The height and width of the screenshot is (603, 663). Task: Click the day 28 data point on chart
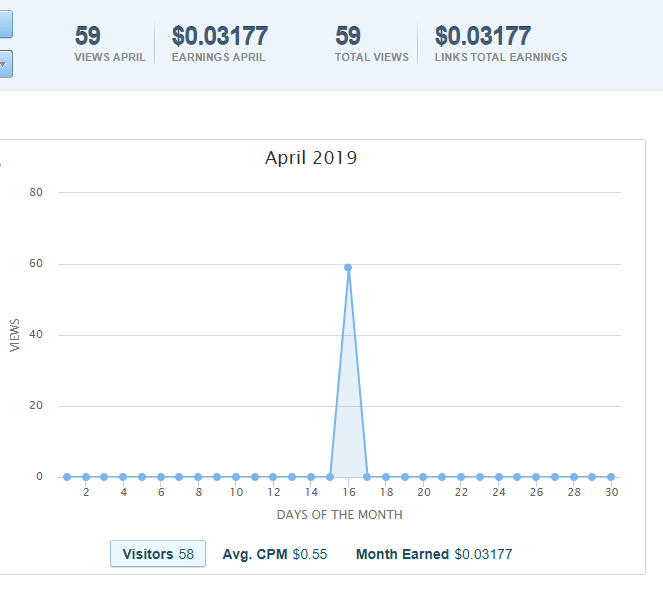click(574, 477)
